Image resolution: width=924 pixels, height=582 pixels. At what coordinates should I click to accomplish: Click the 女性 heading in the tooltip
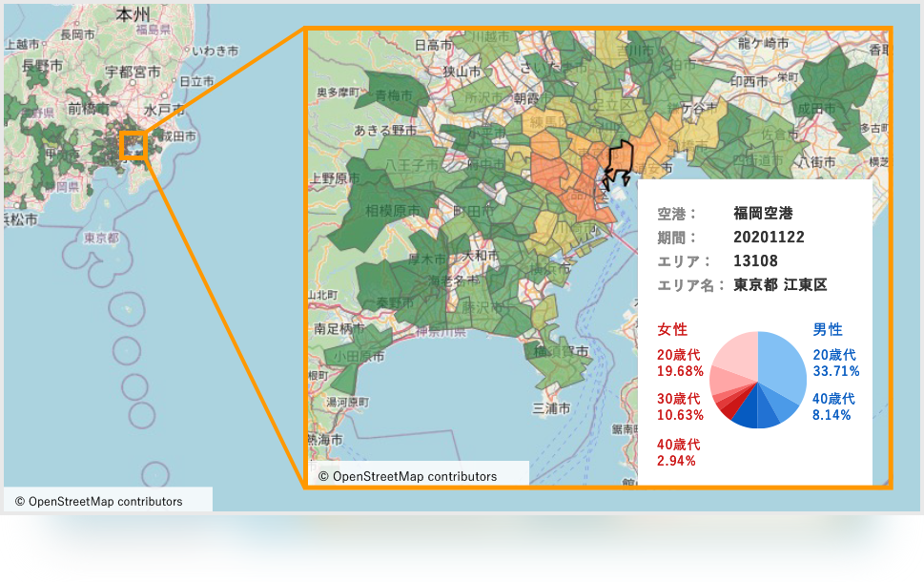672,329
